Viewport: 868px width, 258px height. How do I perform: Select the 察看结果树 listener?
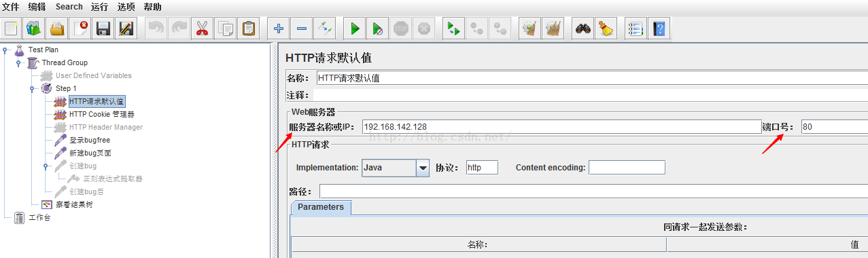pos(73,204)
